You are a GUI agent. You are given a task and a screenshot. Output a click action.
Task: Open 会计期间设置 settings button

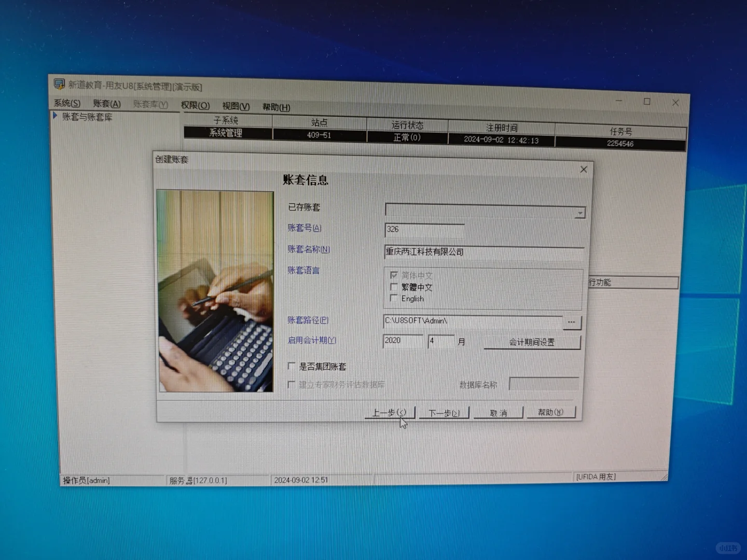(532, 342)
